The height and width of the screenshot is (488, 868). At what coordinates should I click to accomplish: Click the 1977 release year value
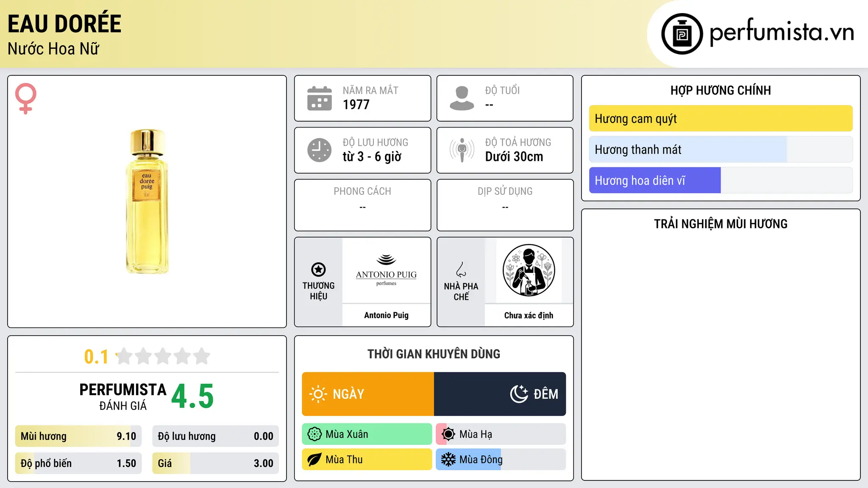tap(356, 105)
